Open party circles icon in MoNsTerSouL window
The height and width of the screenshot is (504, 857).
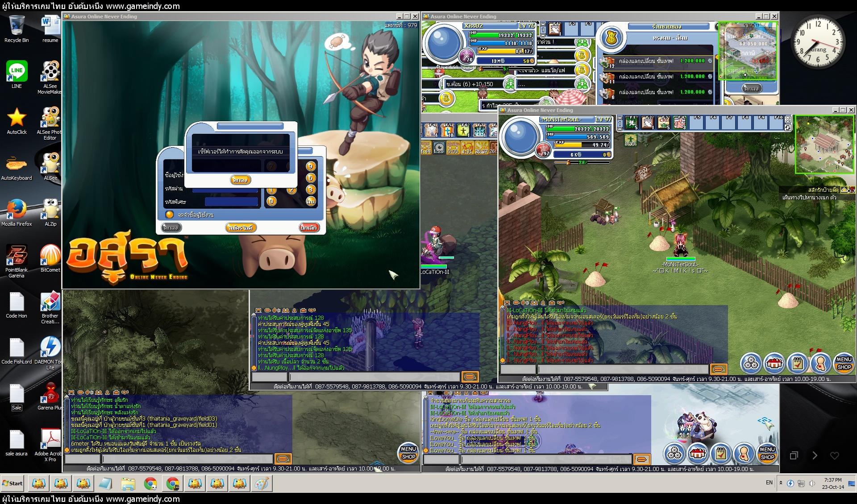[x=751, y=364]
